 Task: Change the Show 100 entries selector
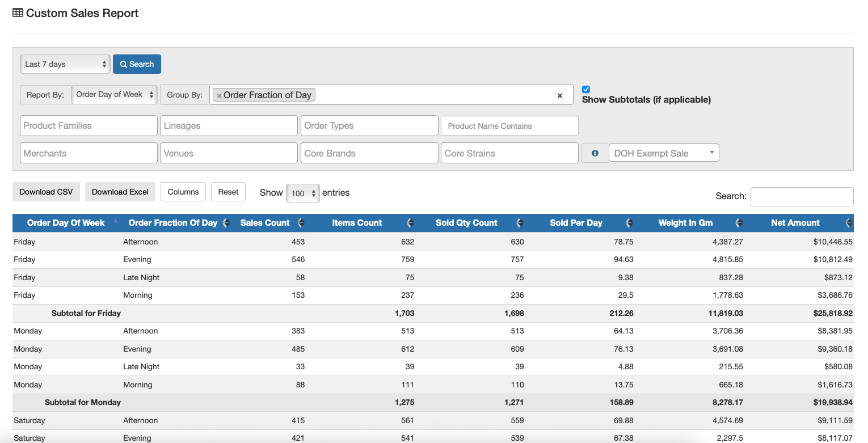pyautogui.click(x=303, y=193)
